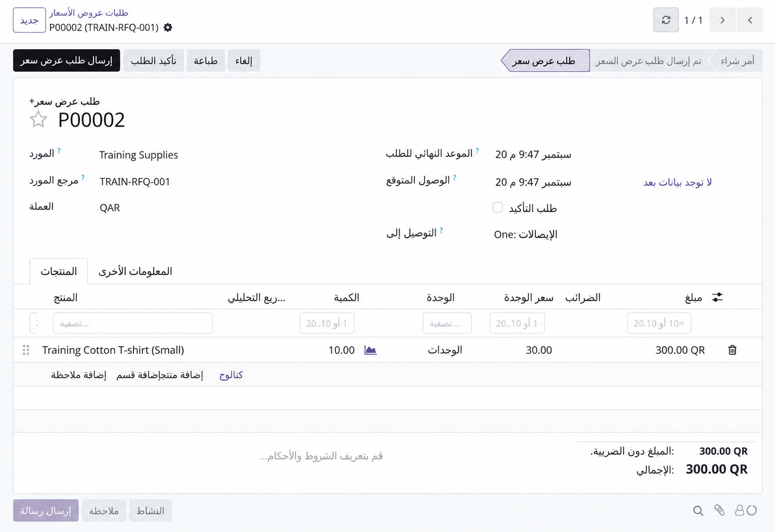Viewport: 775px width, 532px height.
Task: Click تأكيد الطلب button
Action: click(154, 60)
